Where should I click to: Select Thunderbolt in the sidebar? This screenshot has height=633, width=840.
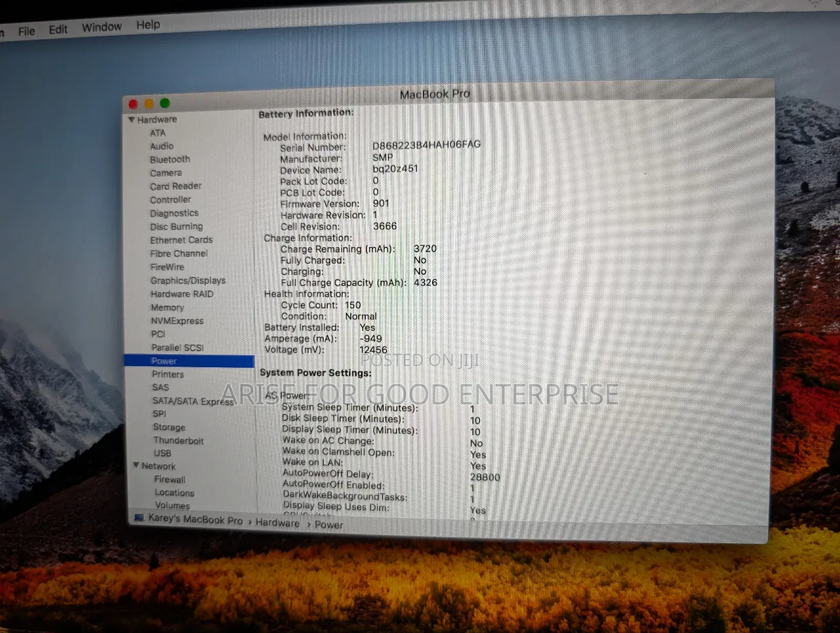[178, 440]
